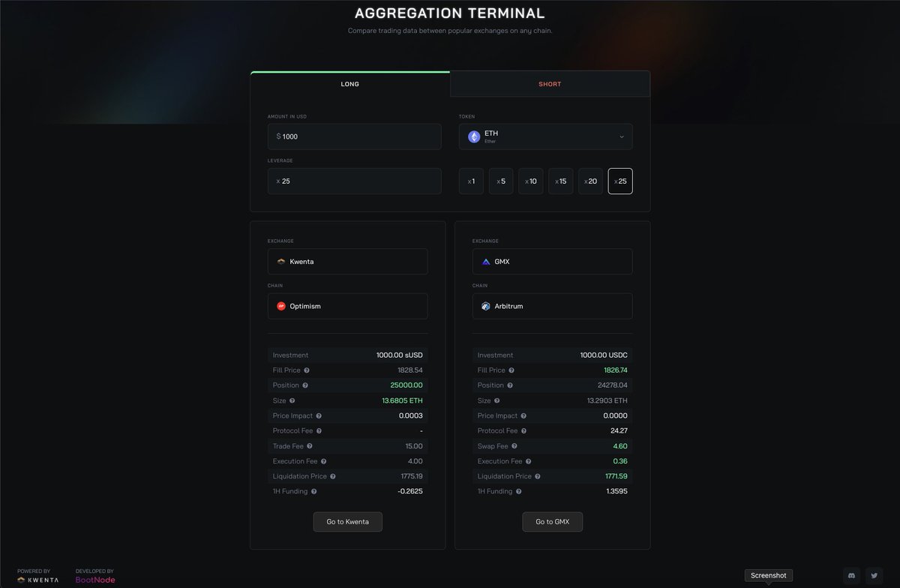Click Kwenta Size help icon
900x588 pixels.
pos(292,400)
